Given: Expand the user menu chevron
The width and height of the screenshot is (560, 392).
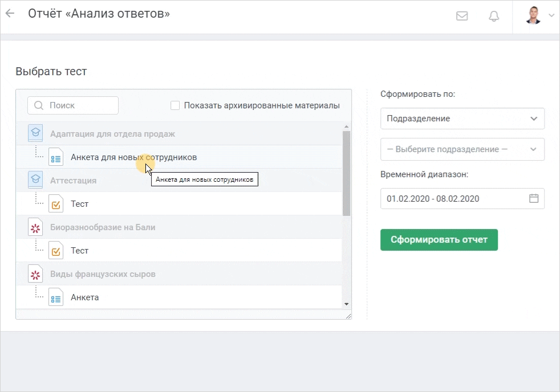Looking at the screenshot, I should [551, 16].
